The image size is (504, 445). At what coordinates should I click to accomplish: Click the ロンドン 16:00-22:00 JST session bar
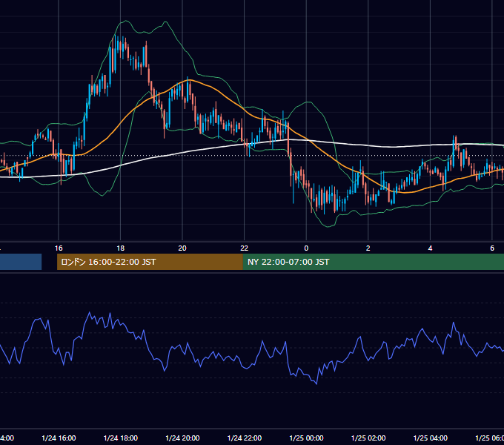[150, 262]
